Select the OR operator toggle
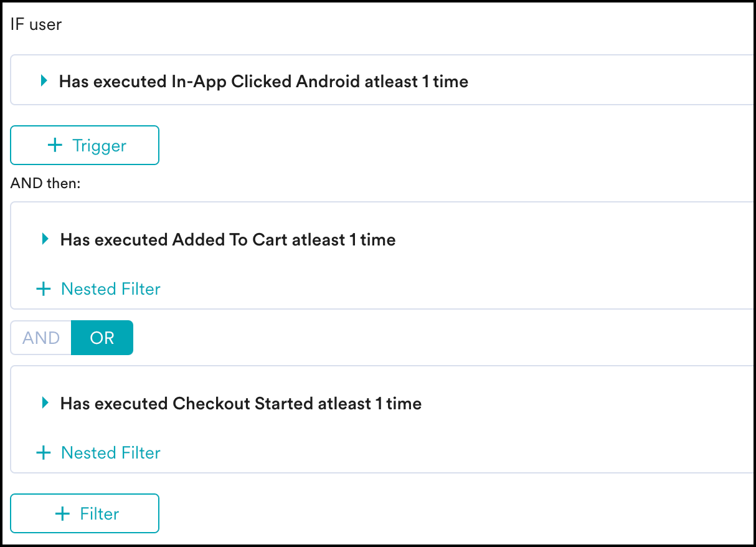756x547 pixels. [x=102, y=338]
